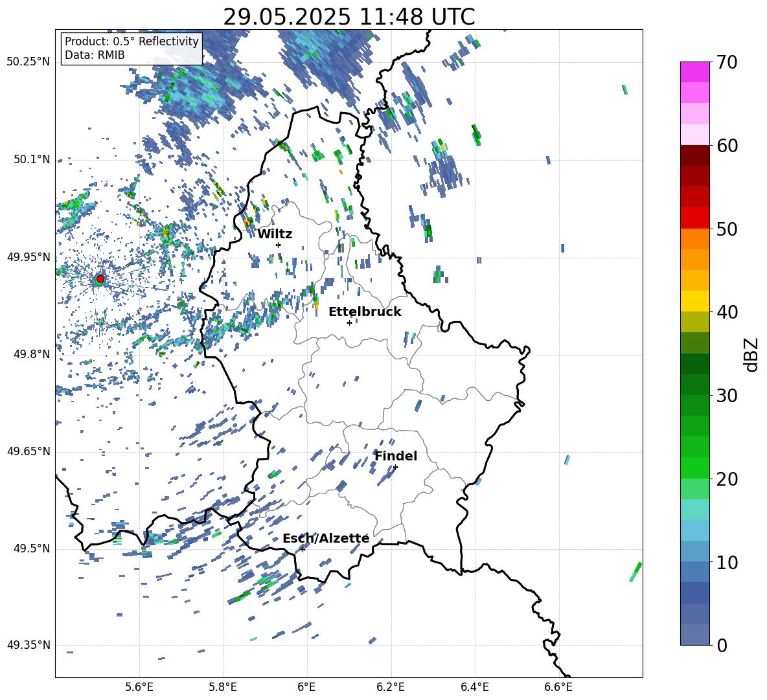The height and width of the screenshot is (700, 767).
Task: Click the latitude label 49.35°N
Action: (29, 645)
